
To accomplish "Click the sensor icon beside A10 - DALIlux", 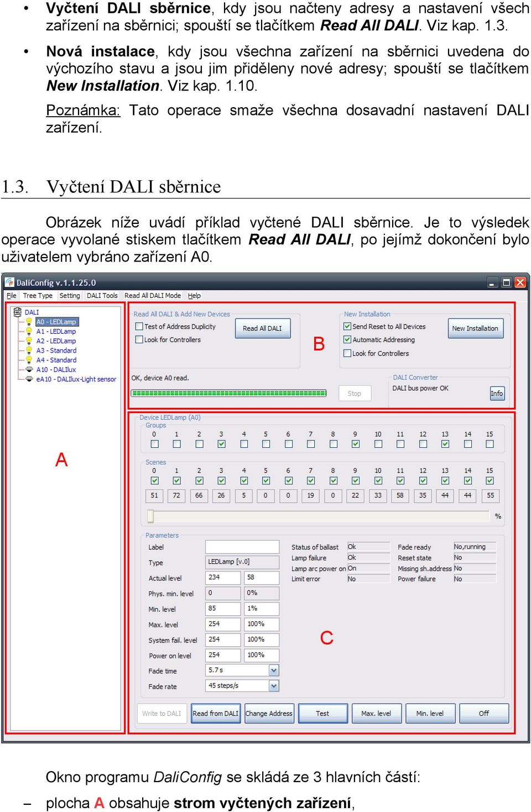I will coord(29,369).
